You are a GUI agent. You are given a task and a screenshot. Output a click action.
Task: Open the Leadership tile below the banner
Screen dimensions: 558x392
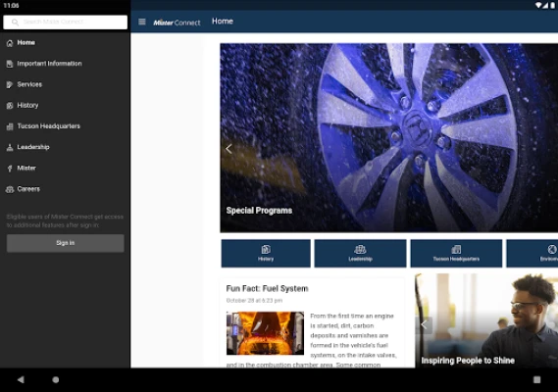click(360, 253)
